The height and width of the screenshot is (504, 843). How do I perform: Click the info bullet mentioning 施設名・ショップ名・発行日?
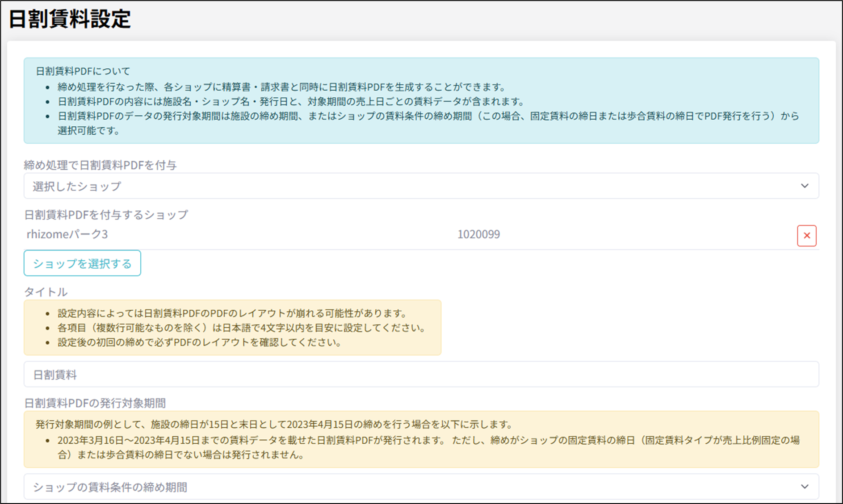click(x=290, y=102)
